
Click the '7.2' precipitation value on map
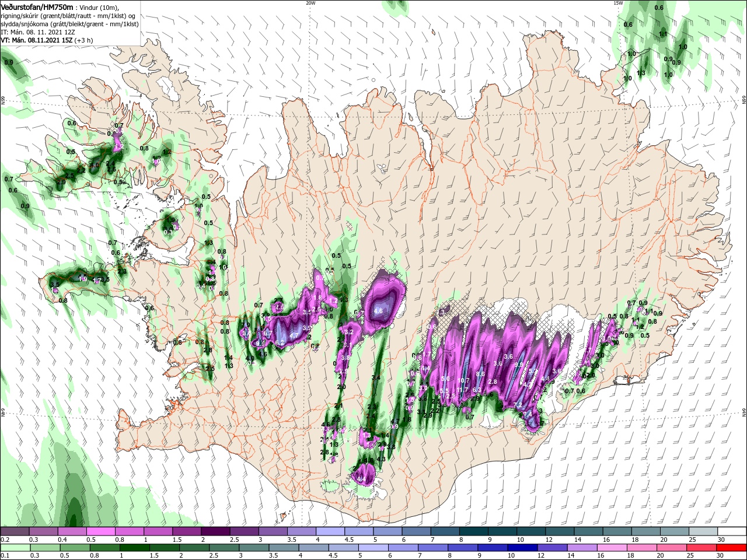517,405
